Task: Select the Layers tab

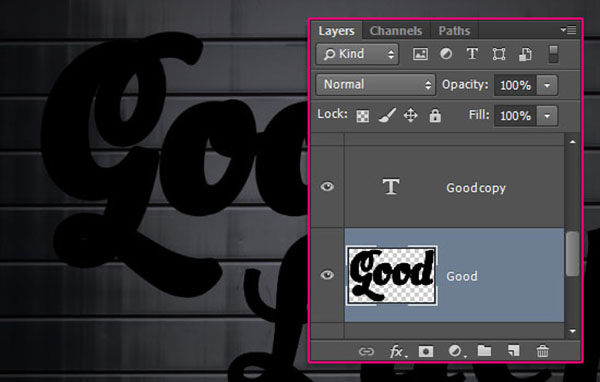Action: [336, 31]
